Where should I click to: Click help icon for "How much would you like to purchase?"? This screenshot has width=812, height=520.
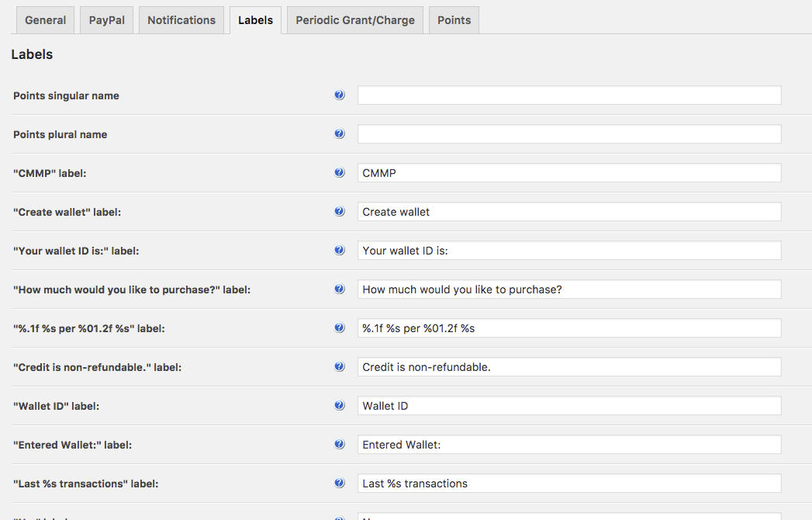[x=339, y=289]
